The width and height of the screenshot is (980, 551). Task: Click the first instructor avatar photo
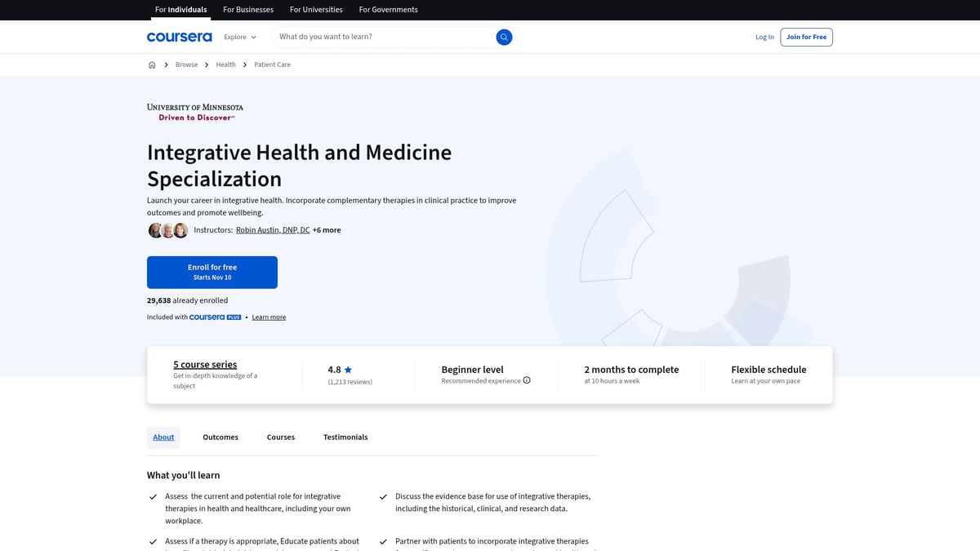point(154,230)
